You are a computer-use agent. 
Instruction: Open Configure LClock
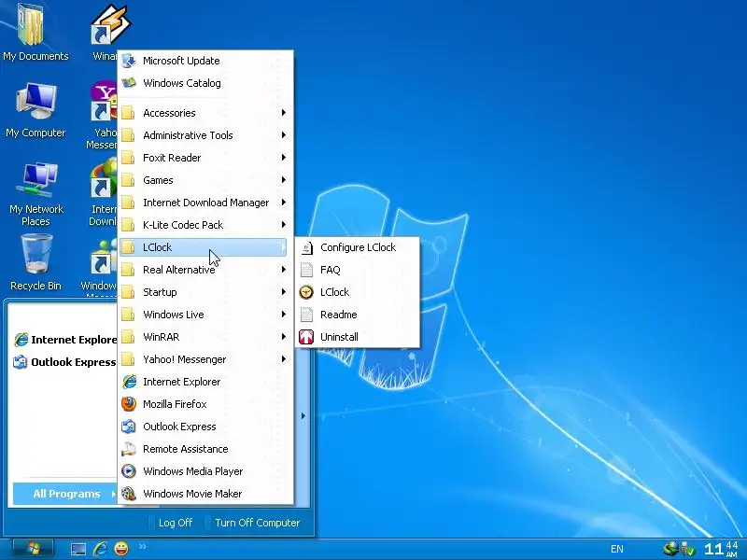tap(358, 247)
